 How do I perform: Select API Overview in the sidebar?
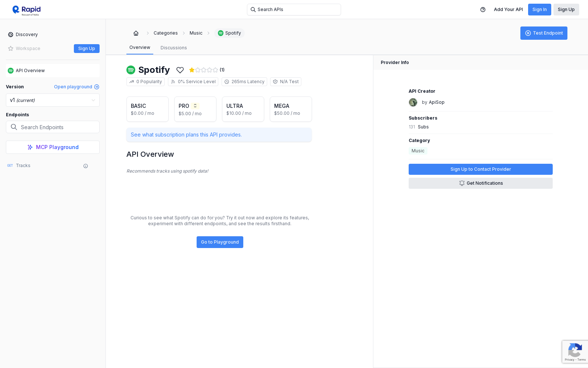pos(53,71)
